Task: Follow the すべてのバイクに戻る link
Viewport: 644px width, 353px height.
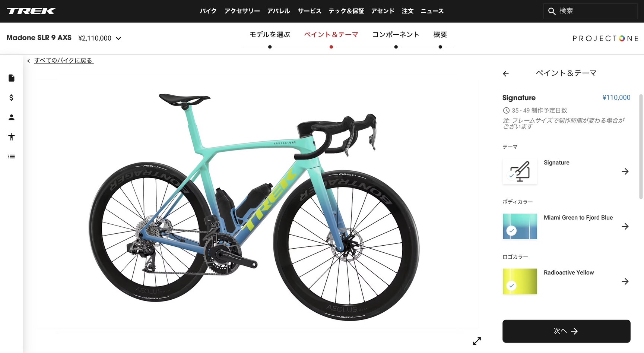Action: [63, 60]
